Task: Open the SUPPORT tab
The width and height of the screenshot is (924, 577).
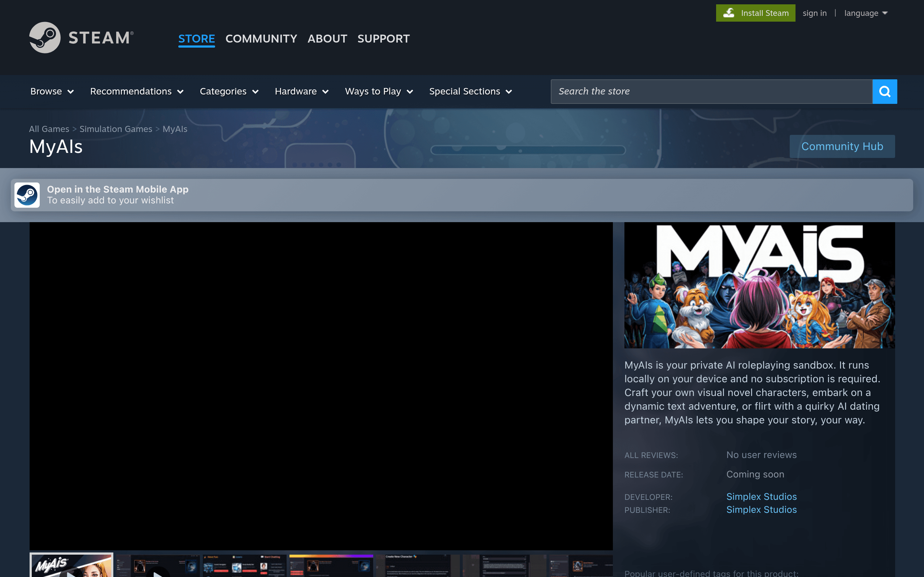Action: [383, 39]
